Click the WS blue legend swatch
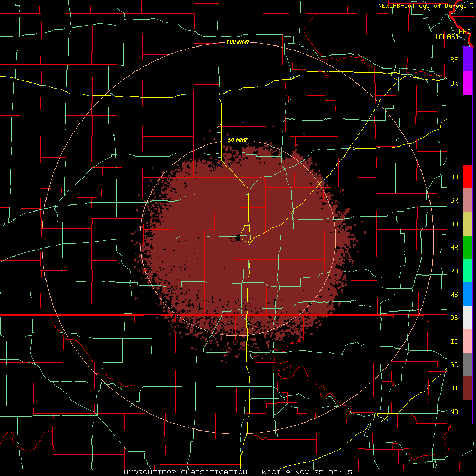The width and height of the screenshot is (476, 476). tap(467, 294)
